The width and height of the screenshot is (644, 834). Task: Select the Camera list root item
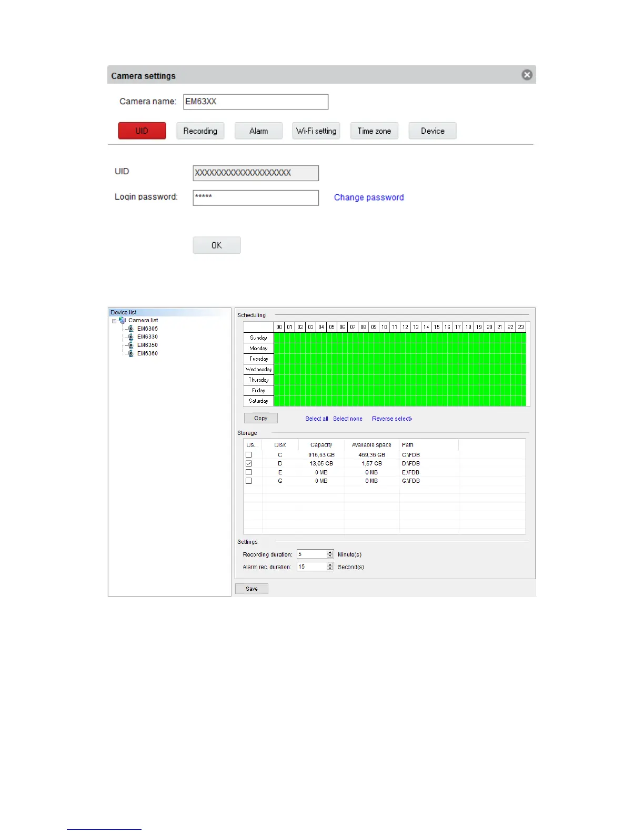tap(143, 320)
